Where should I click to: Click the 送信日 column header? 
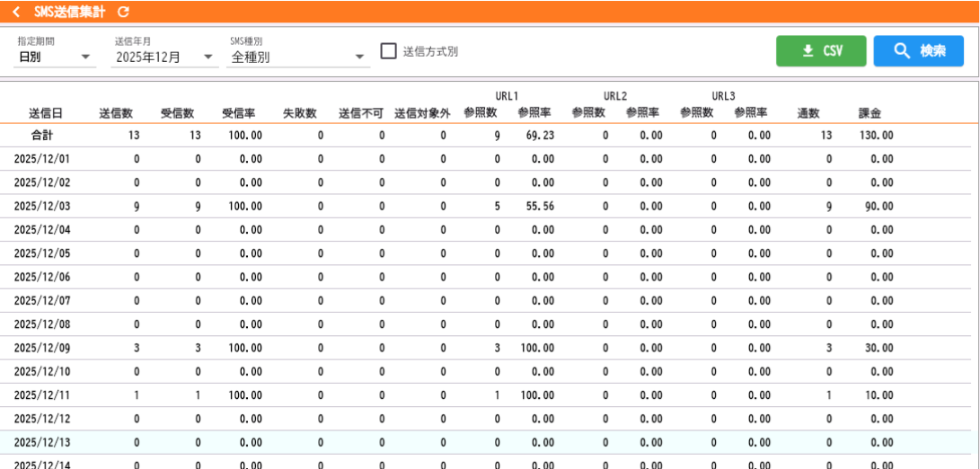tap(45, 113)
